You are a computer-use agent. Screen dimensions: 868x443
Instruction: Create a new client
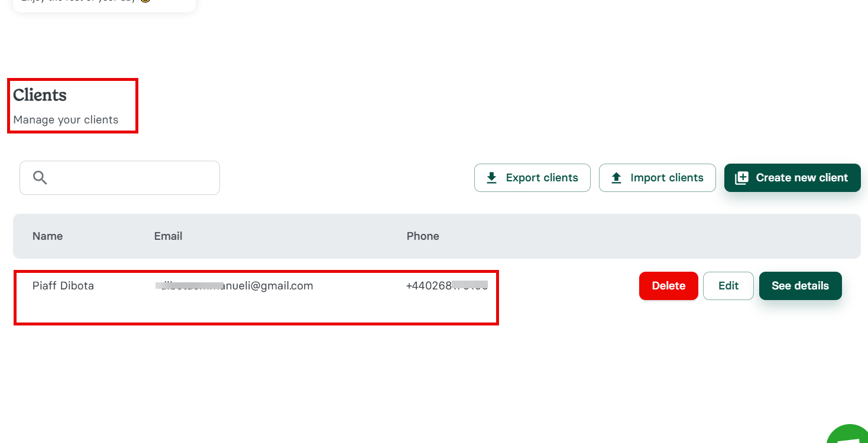792,177
